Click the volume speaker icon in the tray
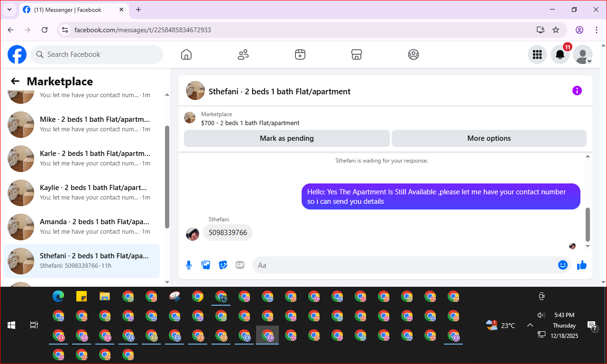 click(x=542, y=315)
